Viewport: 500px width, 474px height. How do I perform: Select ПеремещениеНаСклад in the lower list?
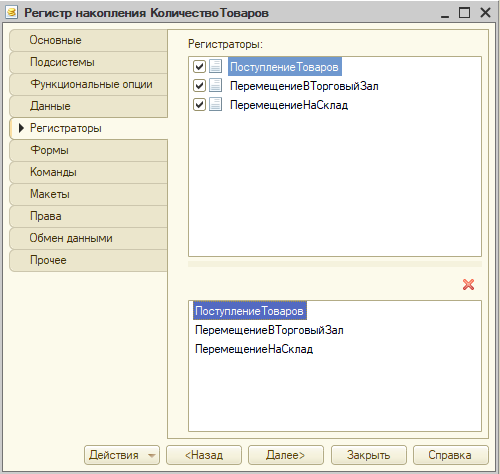(254, 349)
